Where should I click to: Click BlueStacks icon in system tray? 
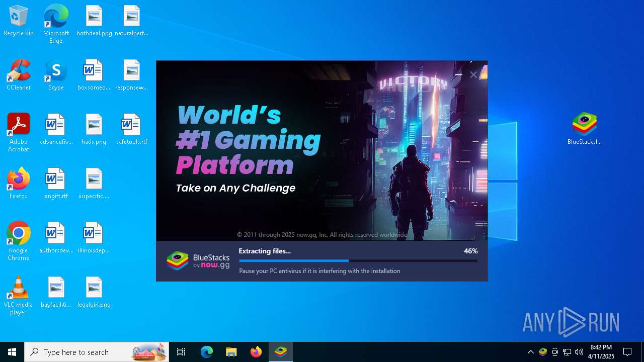(x=543, y=352)
